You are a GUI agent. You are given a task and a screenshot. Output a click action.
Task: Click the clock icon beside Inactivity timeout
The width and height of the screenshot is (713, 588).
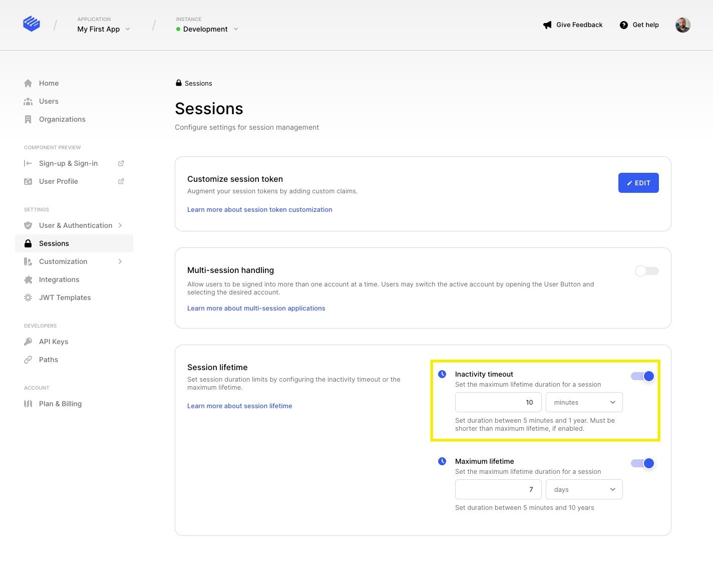pyautogui.click(x=442, y=374)
